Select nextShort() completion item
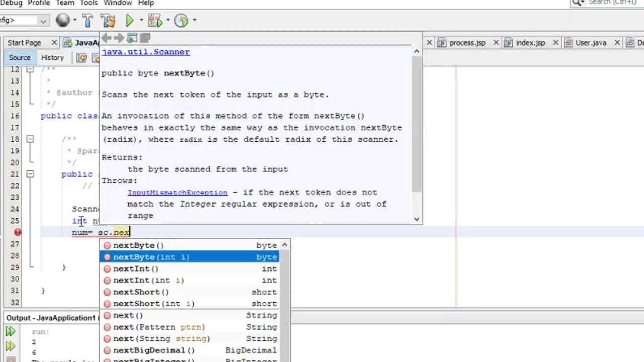 (190, 292)
